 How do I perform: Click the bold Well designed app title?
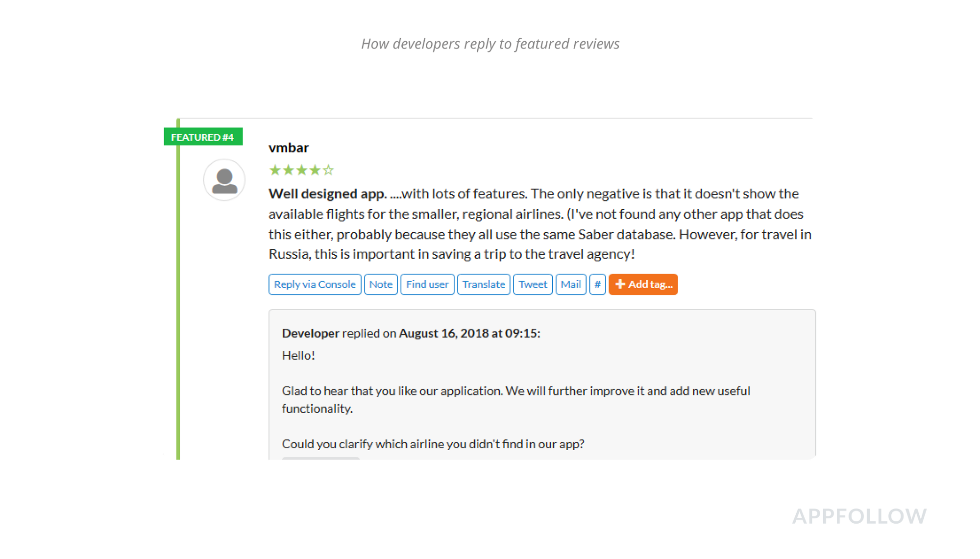(x=327, y=194)
